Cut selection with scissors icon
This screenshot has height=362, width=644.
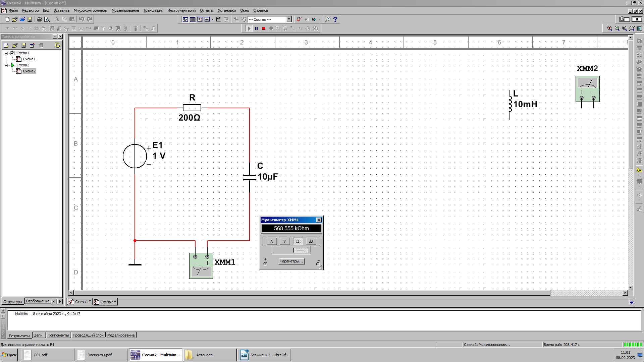pos(57,19)
